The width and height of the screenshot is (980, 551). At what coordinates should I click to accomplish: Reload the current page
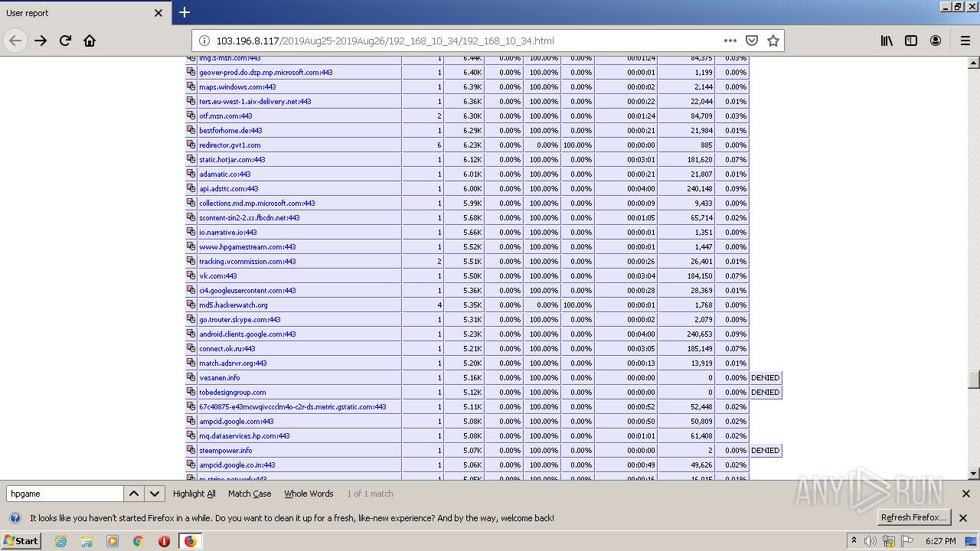coord(65,41)
